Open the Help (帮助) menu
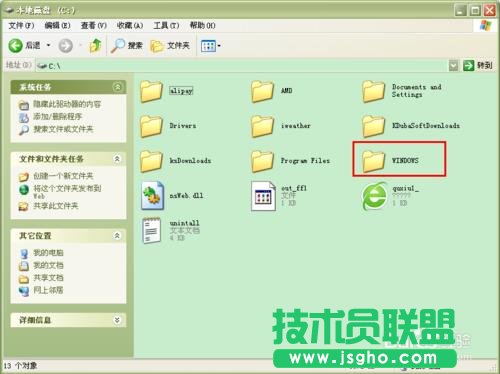Image resolution: width=500 pixels, height=374 pixels. pyautogui.click(x=203, y=25)
